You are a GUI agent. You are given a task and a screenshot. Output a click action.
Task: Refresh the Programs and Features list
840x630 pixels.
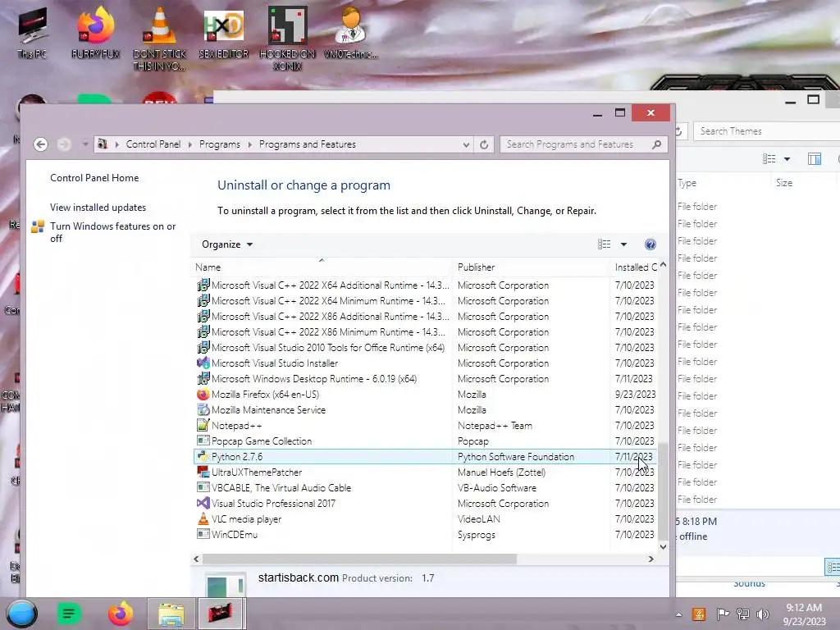[x=484, y=144]
